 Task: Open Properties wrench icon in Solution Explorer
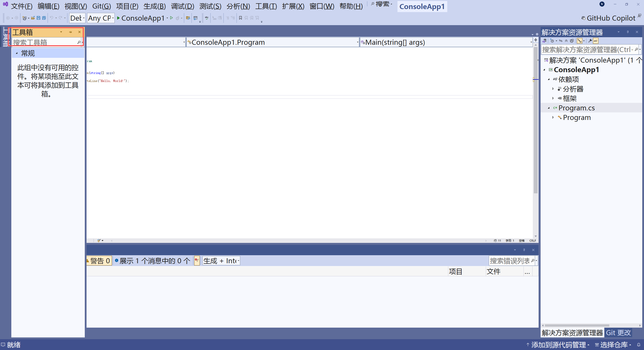(590, 41)
